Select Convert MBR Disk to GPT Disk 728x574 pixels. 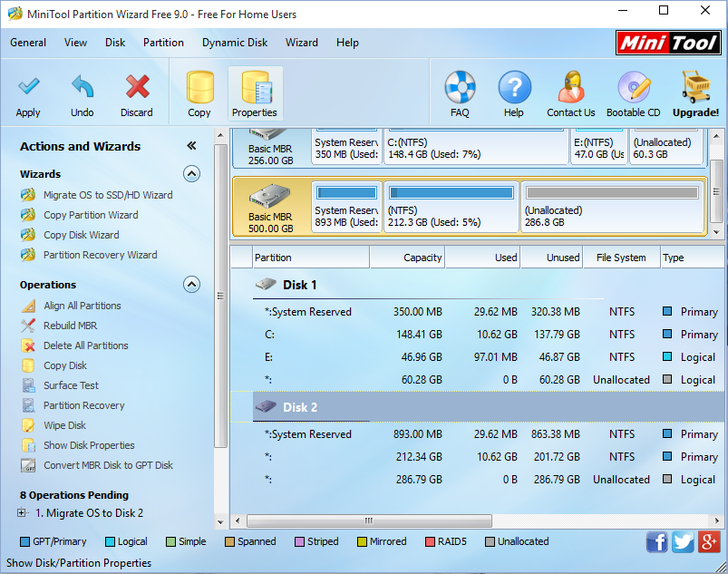[x=108, y=465]
